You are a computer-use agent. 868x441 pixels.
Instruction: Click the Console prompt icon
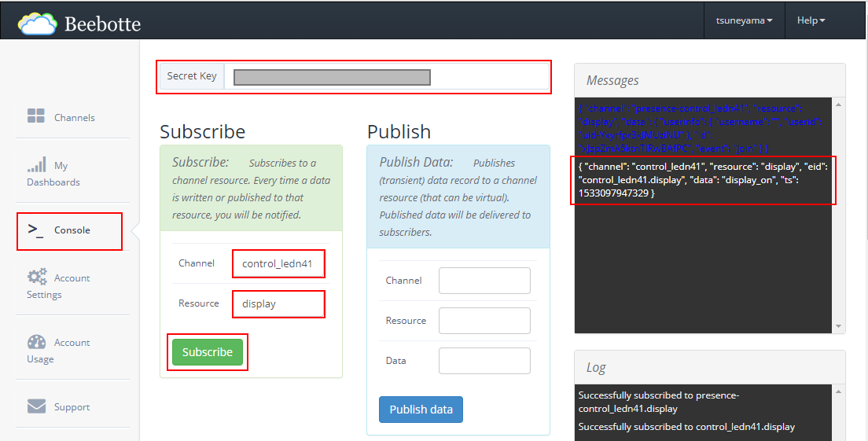click(x=35, y=230)
